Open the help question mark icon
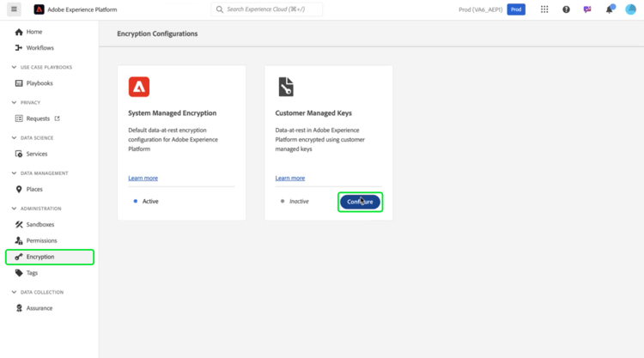 click(566, 9)
